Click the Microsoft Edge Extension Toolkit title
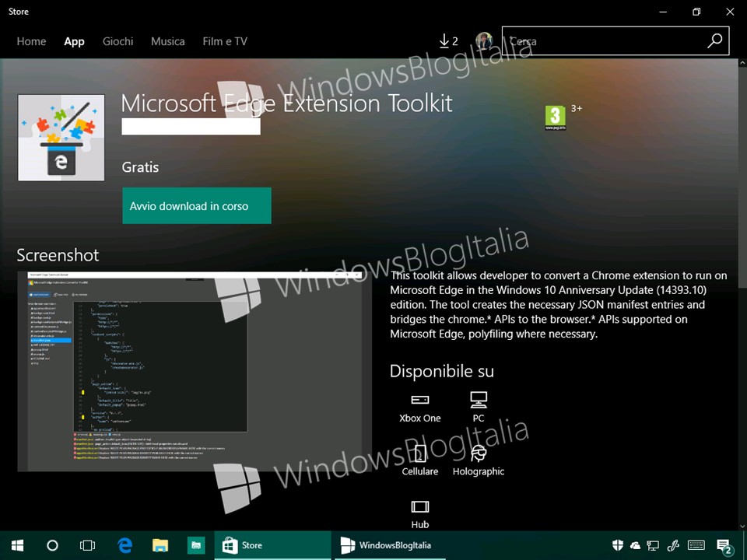Viewport: 747px width, 560px height. (x=286, y=103)
